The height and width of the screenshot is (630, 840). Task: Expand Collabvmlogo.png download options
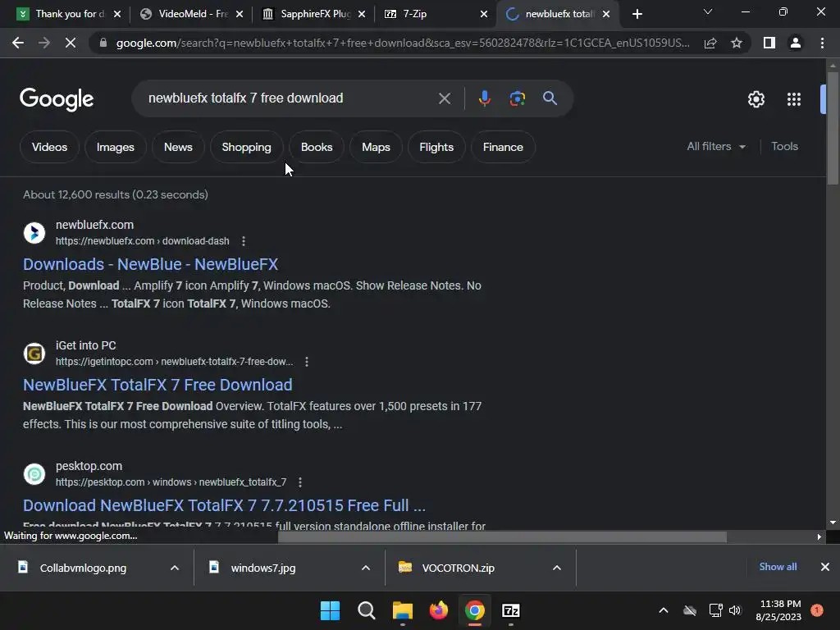tap(175, 568)
